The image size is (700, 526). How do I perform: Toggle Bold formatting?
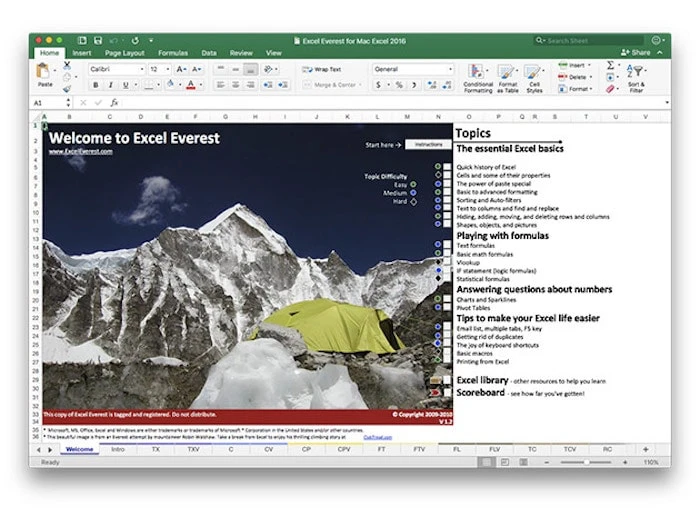[x=96, y=85]
